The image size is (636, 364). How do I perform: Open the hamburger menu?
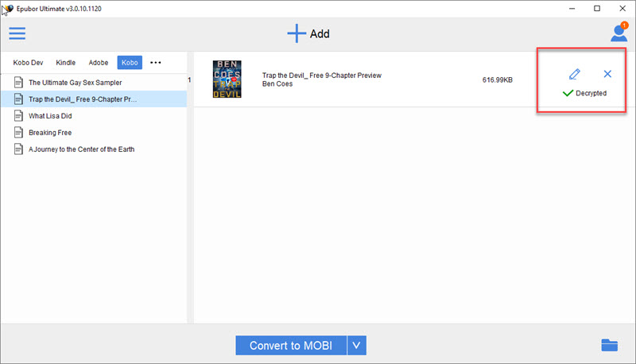click(x=17, y=33)
